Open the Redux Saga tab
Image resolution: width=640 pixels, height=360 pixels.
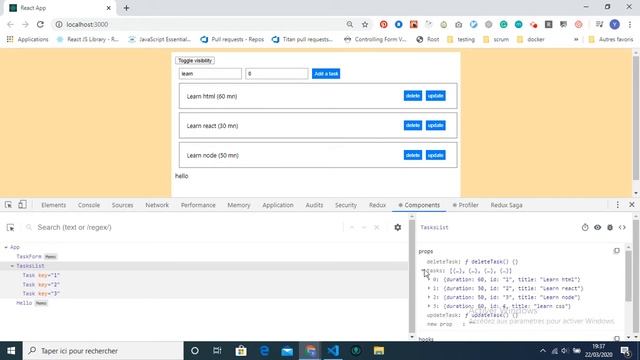coord(507,205)
